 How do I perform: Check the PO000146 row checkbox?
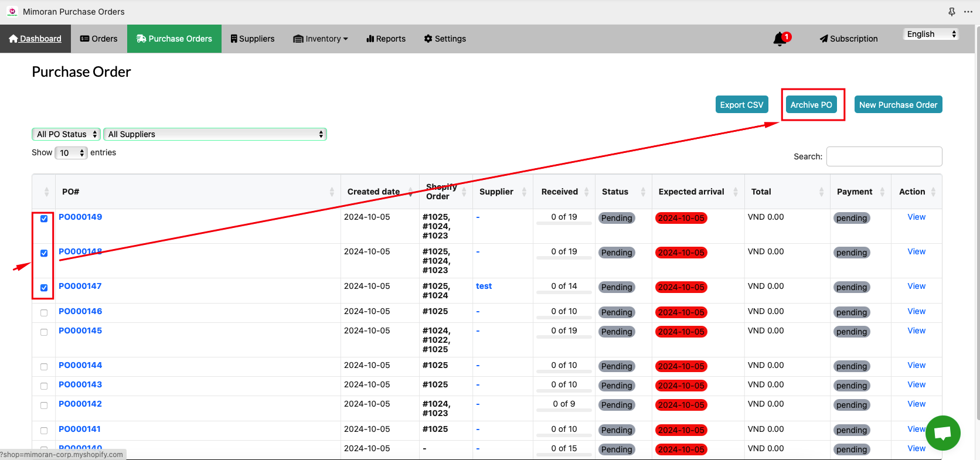tap(44, 313)
